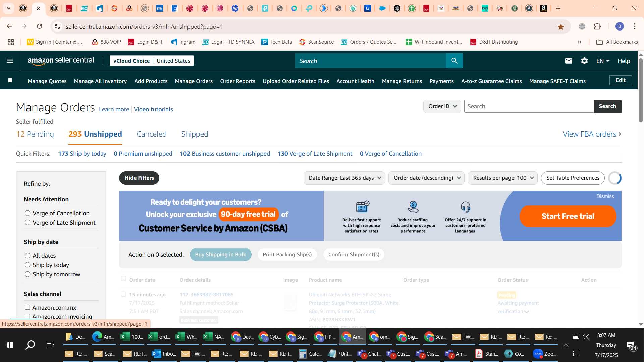The height and width of the screenshot is (362, 644).
Task: Open a new browser tab with plus icon
Action: [558, 8]
